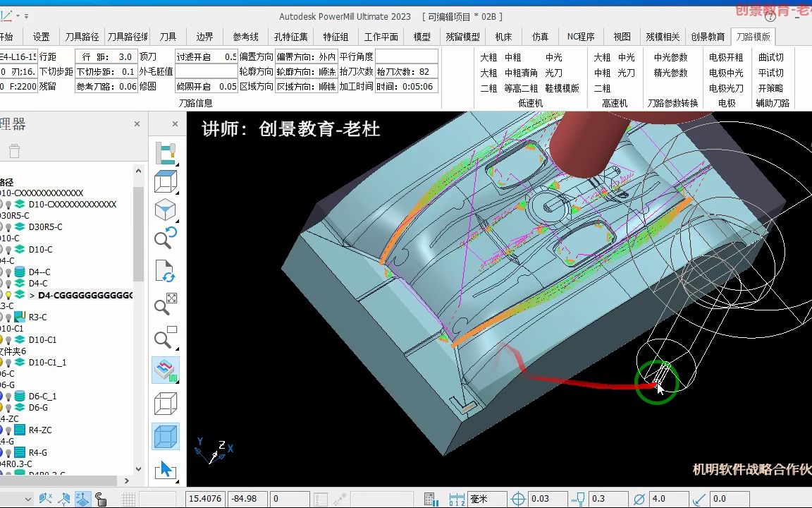This screenshot has height=508, width=812.
Task: Open the 仿真 ribbon tab
Action: point(540,36)
